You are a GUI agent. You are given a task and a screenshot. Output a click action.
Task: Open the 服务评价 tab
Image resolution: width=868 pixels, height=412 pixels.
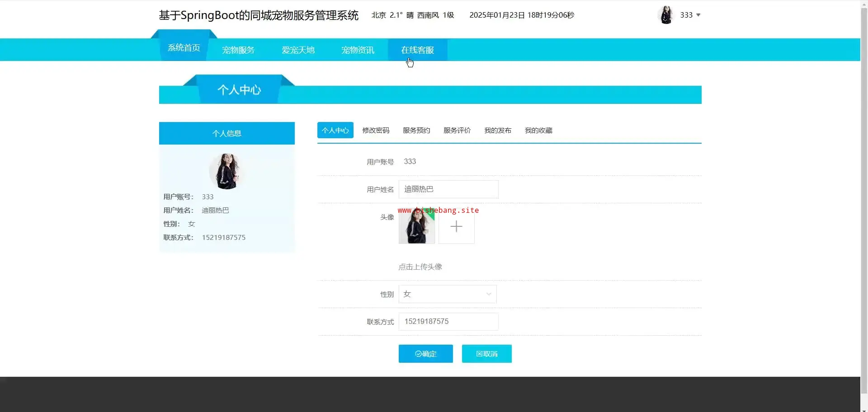457,131
